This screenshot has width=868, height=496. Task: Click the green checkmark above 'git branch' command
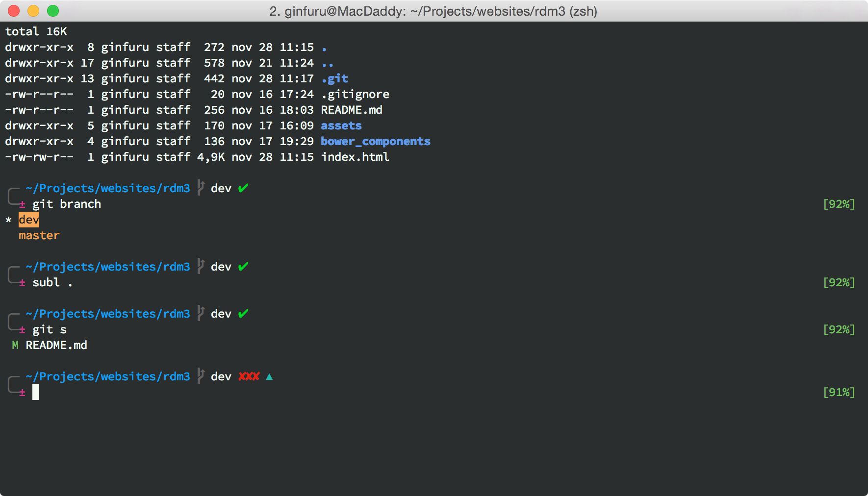tap(243, 188)
